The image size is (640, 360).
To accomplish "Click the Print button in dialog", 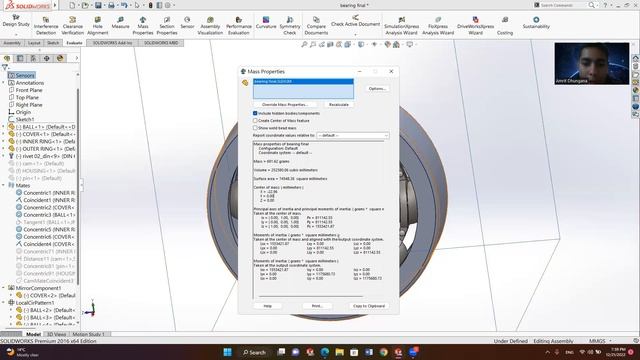I will pyautogui.click(x=317, y=306).
